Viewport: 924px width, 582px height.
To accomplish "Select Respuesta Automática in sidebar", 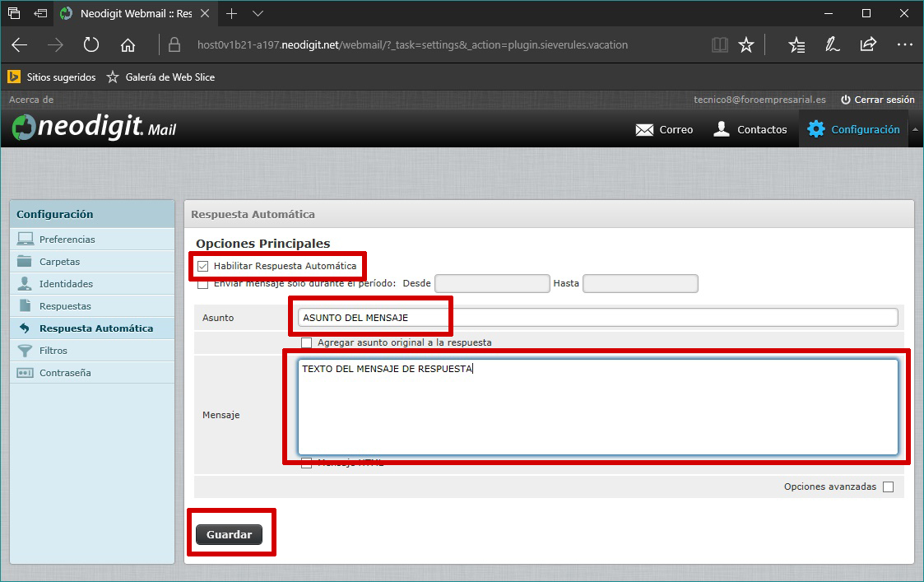I will pos(92,328).
